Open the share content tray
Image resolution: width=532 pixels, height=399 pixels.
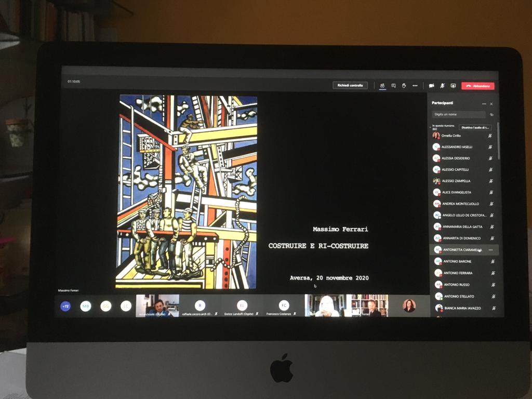(453, 86)
